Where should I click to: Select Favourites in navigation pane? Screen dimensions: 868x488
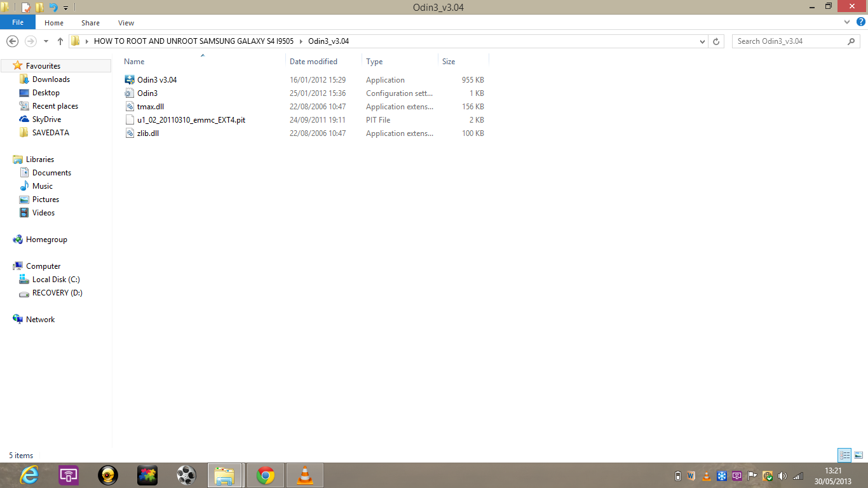click(x=43, y=66)
